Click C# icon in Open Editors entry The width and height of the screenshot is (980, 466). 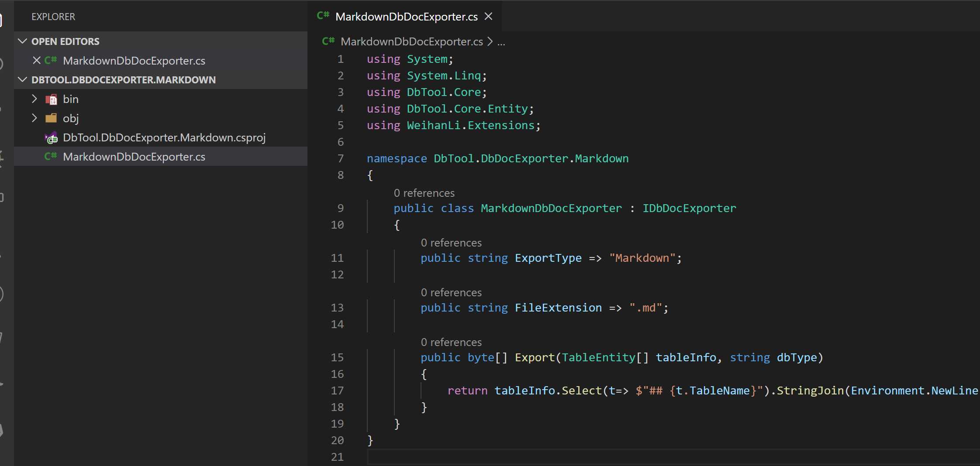pos(51,60)
